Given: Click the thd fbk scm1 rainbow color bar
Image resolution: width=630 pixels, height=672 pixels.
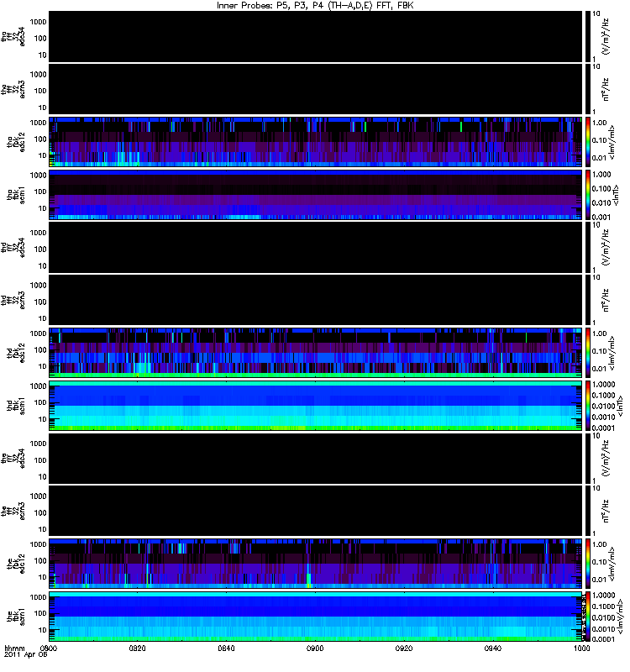Looking at the screenshot, I should point(588,406).
